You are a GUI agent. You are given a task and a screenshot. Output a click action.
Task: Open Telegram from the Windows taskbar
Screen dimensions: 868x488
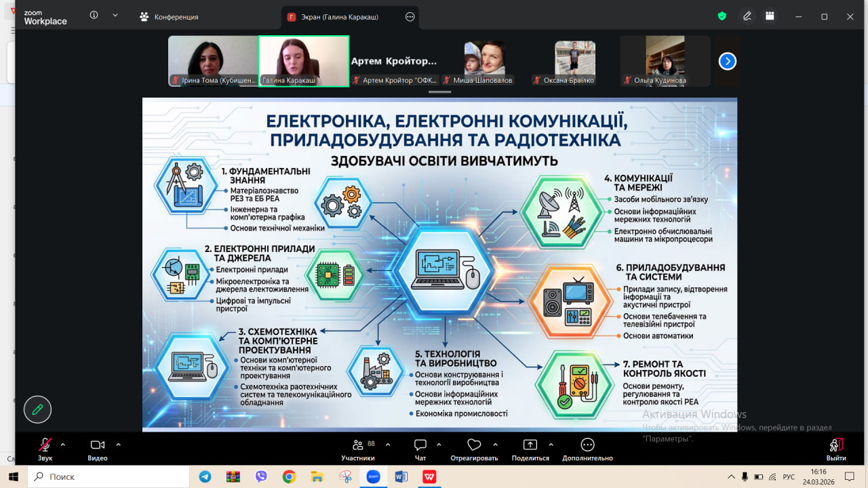(205, 476)
